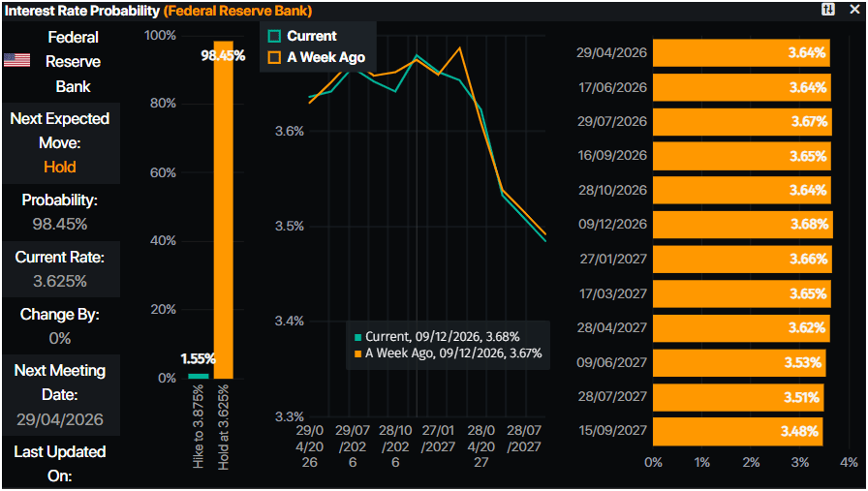Select the small Hike to 3.875% bar

pyautogui.click(x=199, y=375)
